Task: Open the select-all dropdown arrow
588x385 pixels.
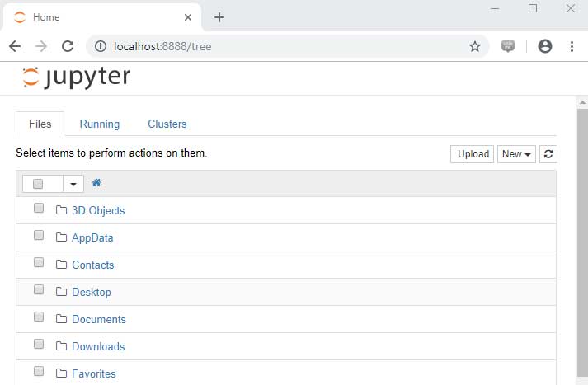Action: [x=73, y=184]
